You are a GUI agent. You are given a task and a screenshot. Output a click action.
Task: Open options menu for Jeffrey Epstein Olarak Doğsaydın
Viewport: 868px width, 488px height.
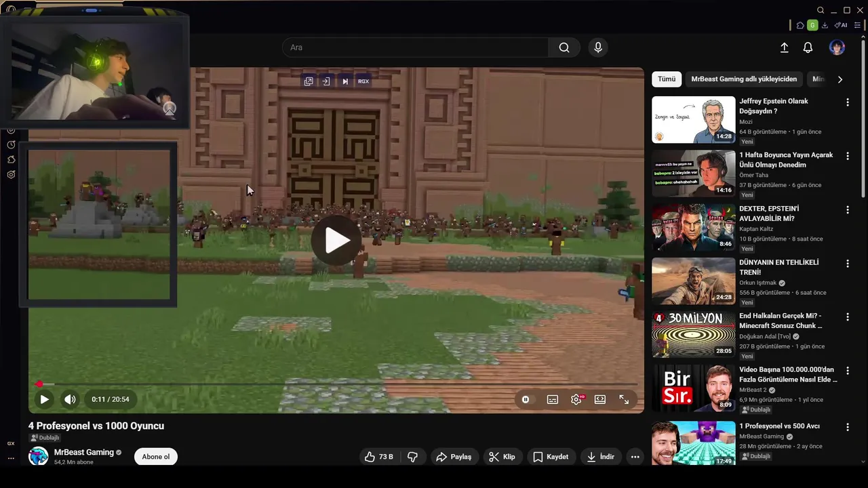[847, 102]
